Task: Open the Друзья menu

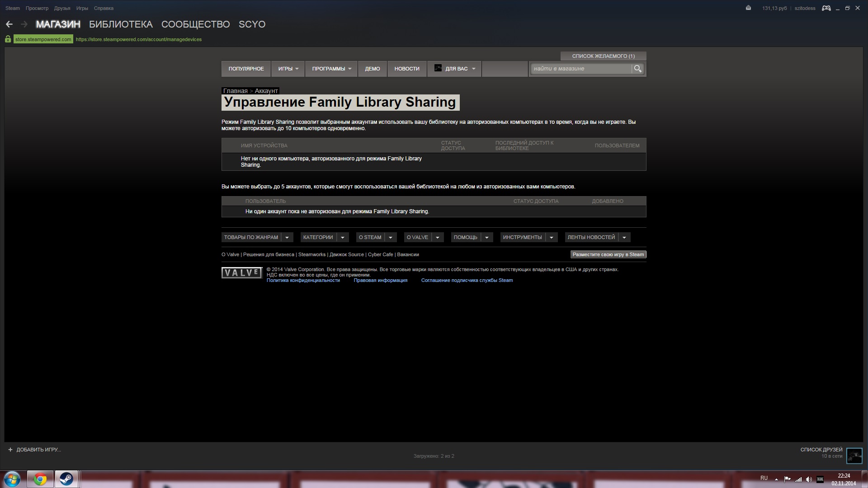Action: 62,8
